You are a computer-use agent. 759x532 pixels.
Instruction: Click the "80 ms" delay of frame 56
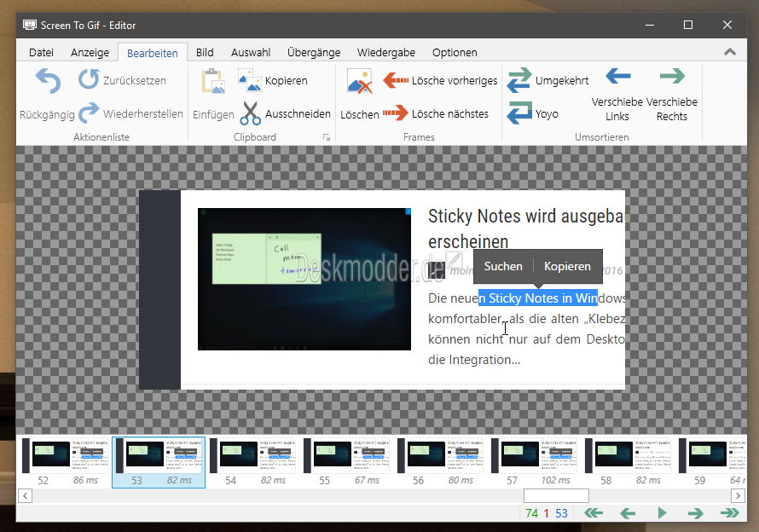(461, 480)
